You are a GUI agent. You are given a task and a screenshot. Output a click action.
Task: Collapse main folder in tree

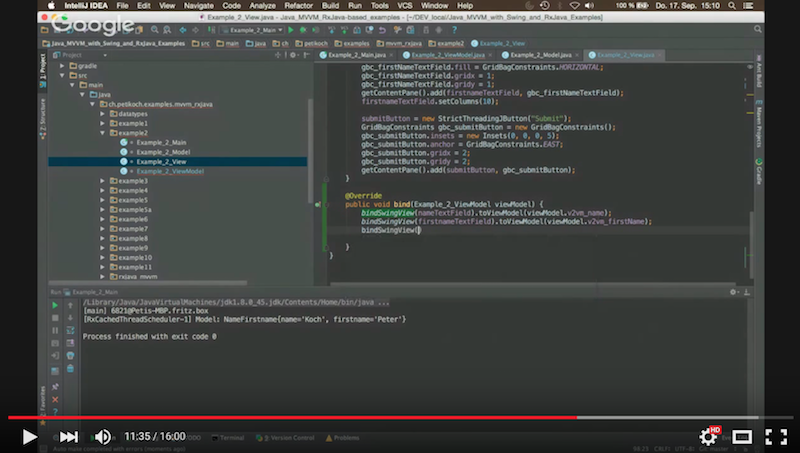(72, 85)
